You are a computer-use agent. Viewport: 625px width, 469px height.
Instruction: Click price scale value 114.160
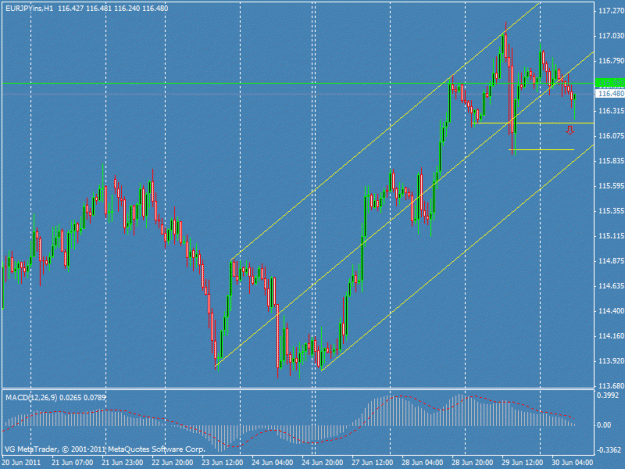(611, 336)
